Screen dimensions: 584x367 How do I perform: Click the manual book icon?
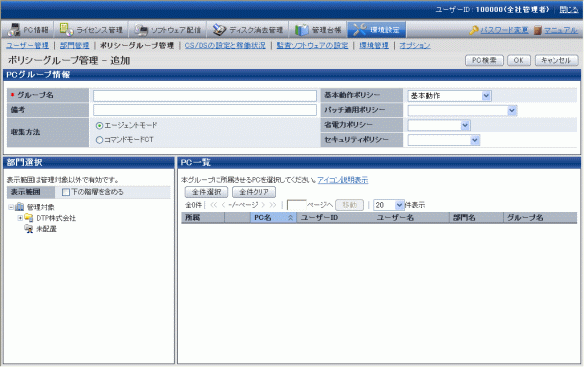tap(537, 30)
